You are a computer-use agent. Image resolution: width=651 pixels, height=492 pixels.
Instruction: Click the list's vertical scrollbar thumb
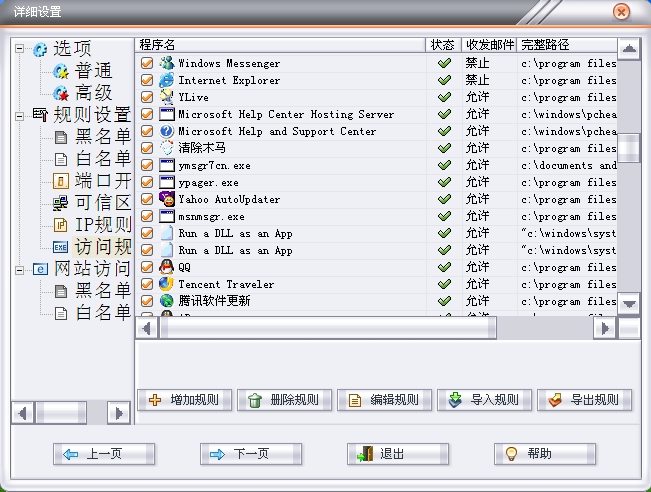tap(629, 148)
